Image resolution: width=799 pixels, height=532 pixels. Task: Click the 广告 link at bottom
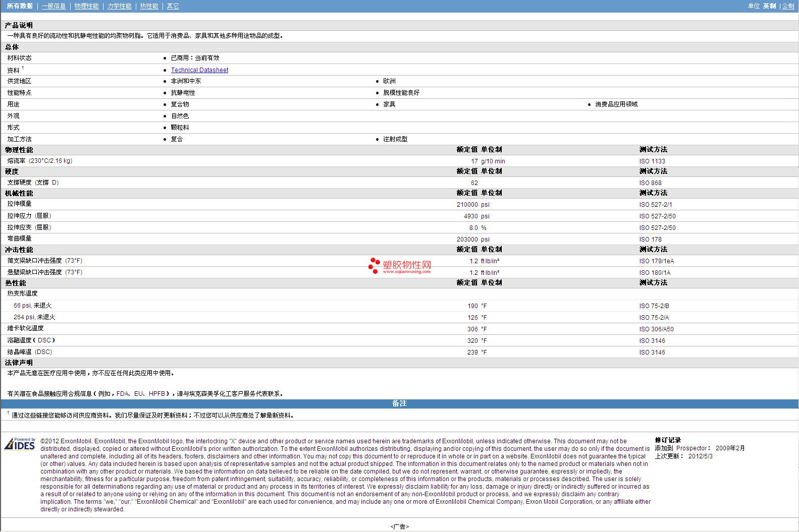click(x=399, y=526)
